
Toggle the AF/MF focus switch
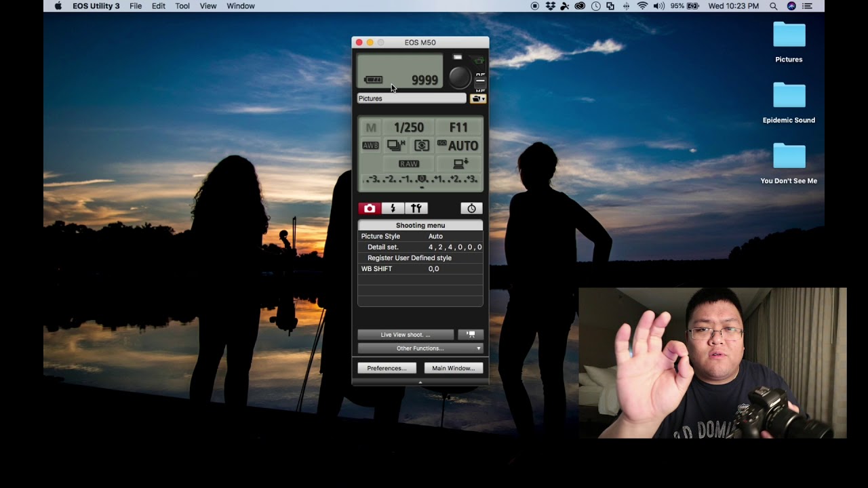point(480,81)
